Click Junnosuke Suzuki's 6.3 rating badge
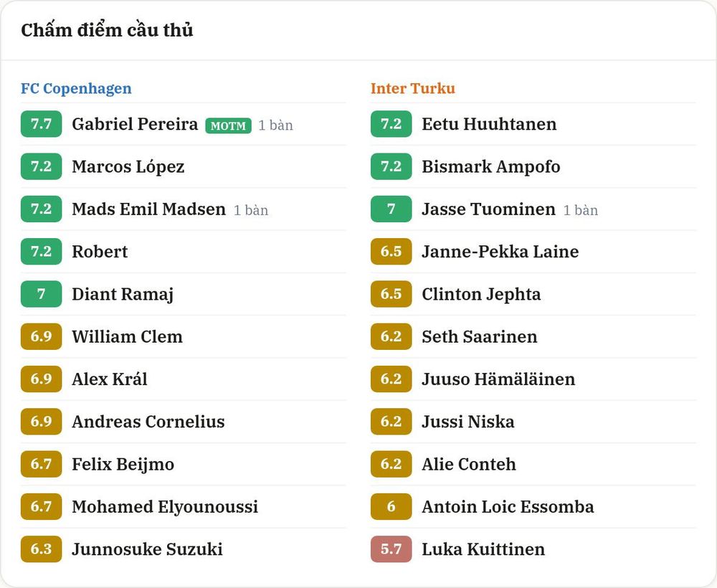 click(41, 549)
